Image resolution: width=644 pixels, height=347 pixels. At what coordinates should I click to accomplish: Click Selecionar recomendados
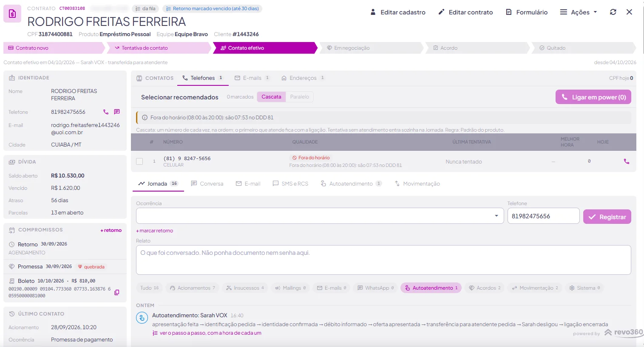180,97
